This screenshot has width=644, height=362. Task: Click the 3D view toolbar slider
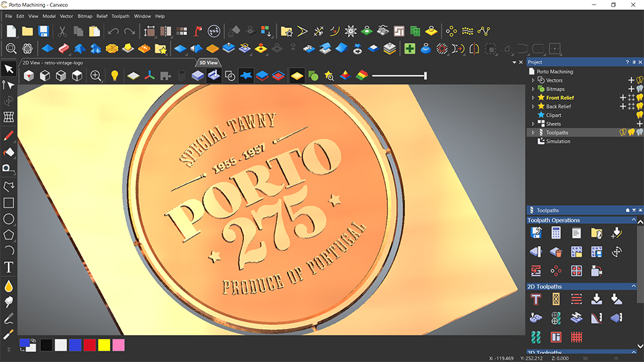click(400, 76)
